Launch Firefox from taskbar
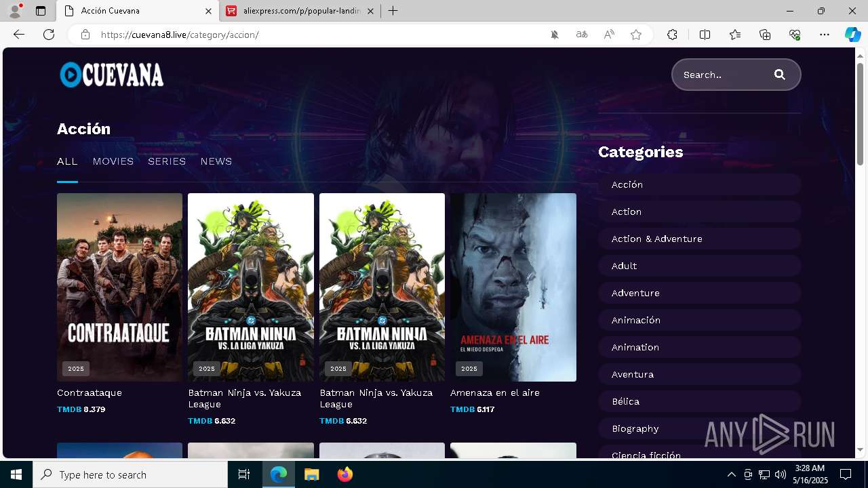 point(344,474)
